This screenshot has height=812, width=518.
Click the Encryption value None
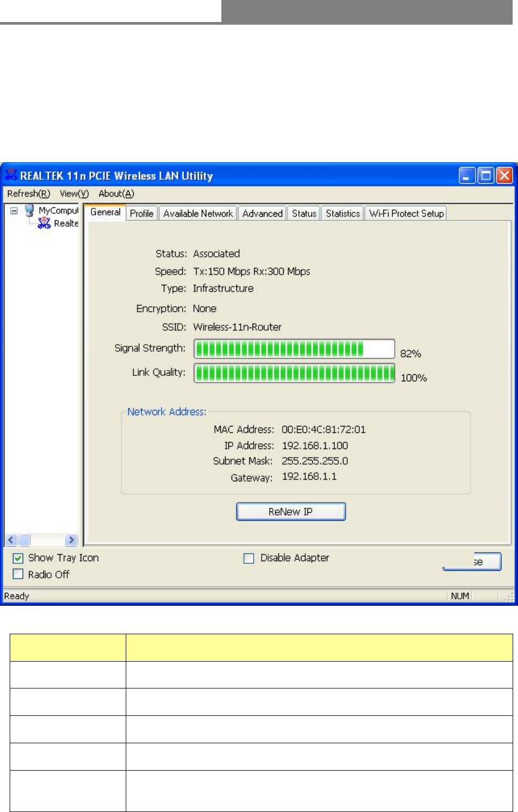click(205, 309)
